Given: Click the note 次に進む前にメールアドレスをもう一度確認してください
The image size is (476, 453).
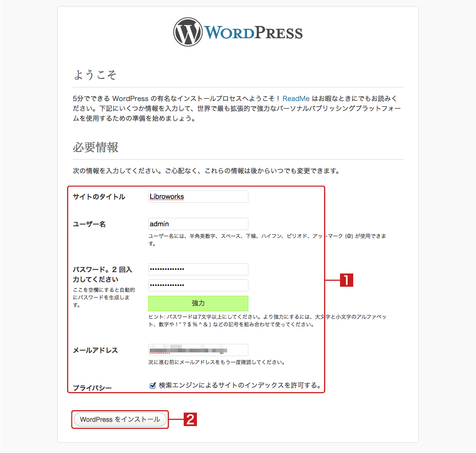Looking at the screenshot, I should pos(216,362).
